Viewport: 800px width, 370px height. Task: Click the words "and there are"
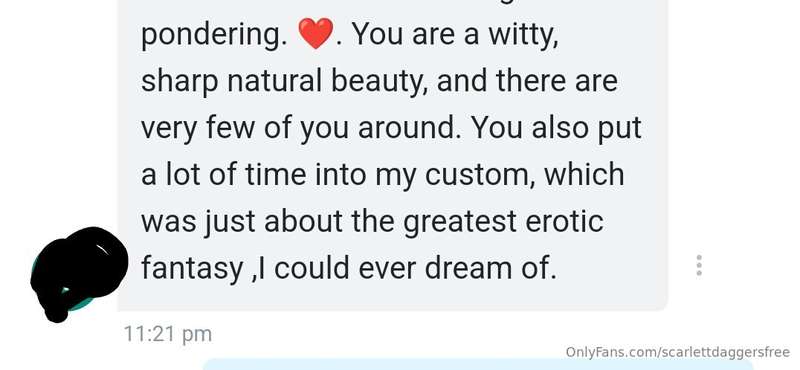(x=527, y=82)
